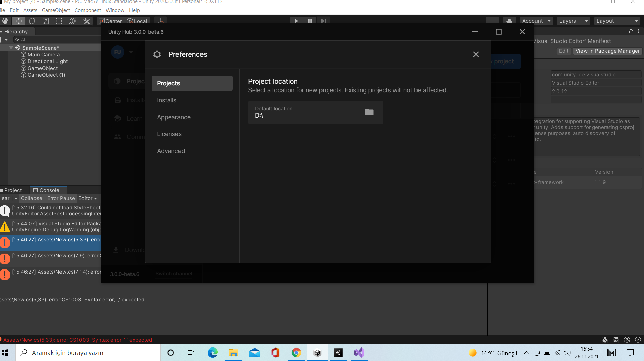
Task: Open the Licenses preferences section
Action: pyautogui.click(x=192, y=134)
